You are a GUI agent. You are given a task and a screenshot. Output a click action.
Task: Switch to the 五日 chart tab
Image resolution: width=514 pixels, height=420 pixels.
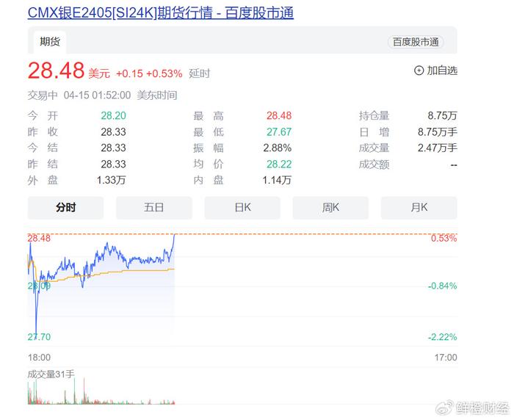153,208
